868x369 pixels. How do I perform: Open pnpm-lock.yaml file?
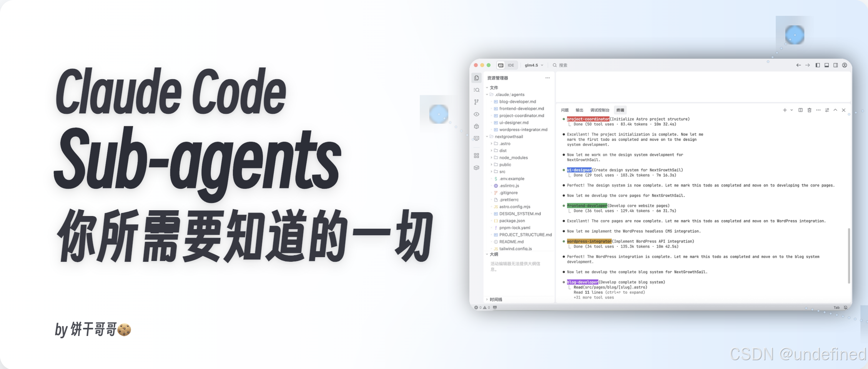pyautogui.click(x=512, y=228)
